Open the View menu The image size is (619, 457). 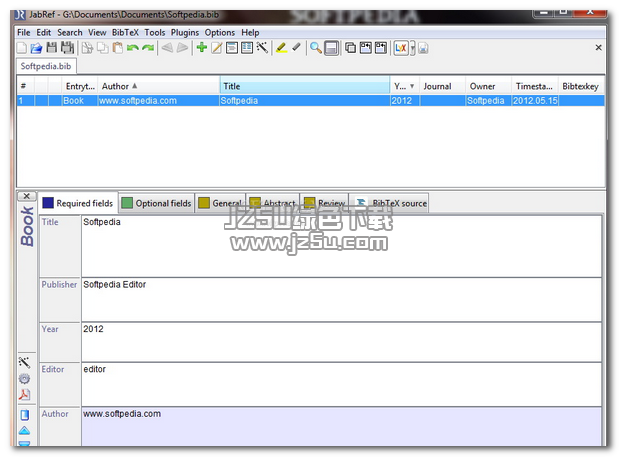[97, 32]
